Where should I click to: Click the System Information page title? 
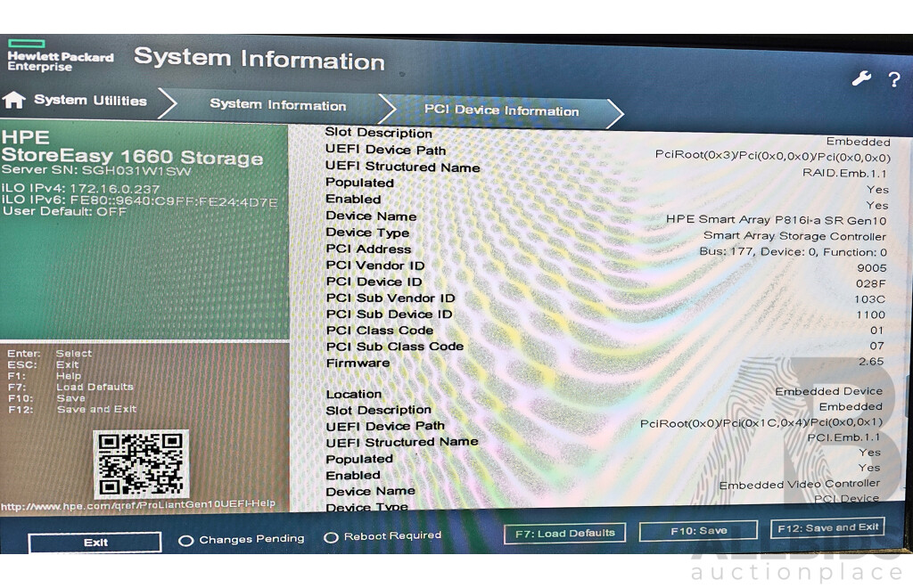(259, 59)
